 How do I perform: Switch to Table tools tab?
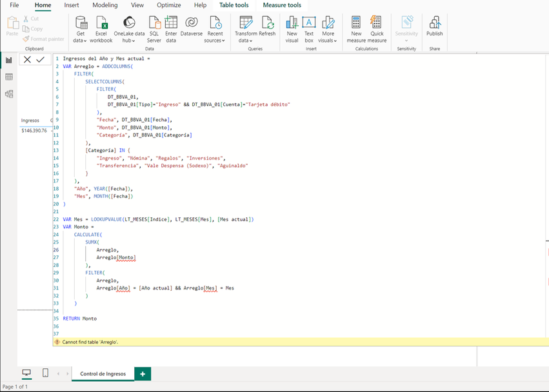[x=234, y=5]
